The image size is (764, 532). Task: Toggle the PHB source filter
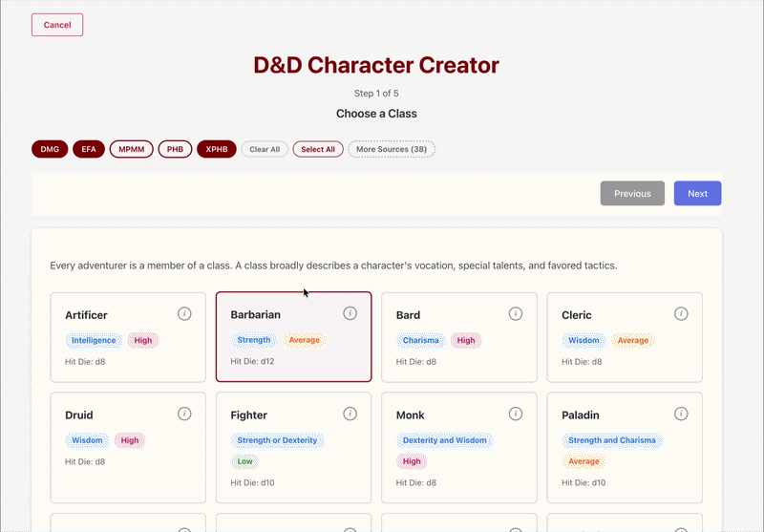click(175, 149)
